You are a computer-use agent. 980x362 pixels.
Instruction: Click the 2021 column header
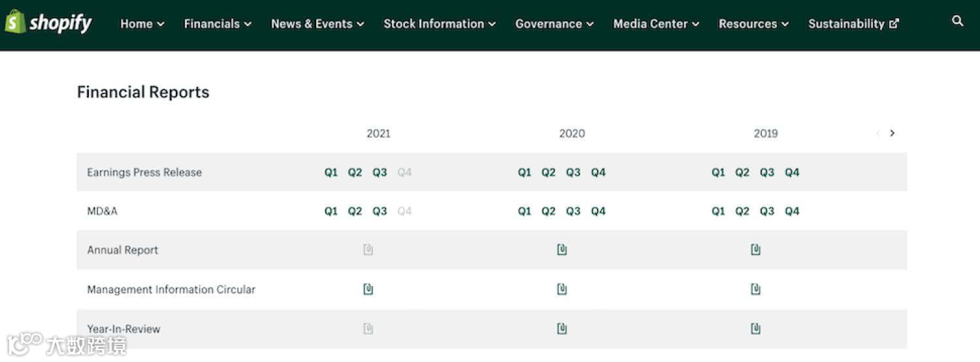(x=378, y=133)
